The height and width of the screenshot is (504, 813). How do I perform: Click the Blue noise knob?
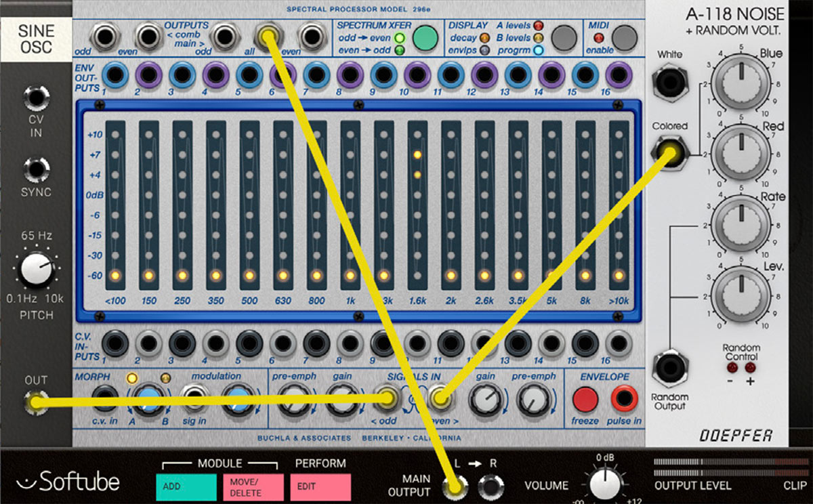(742, 82)
